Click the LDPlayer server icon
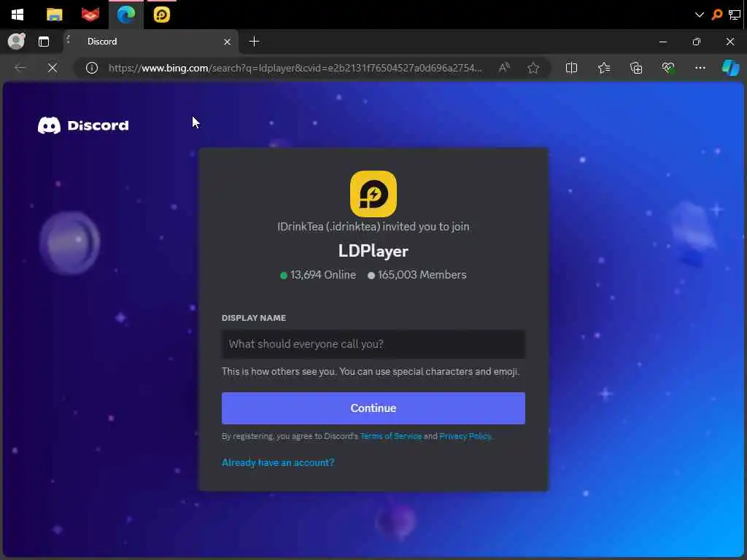 point(373,194)
